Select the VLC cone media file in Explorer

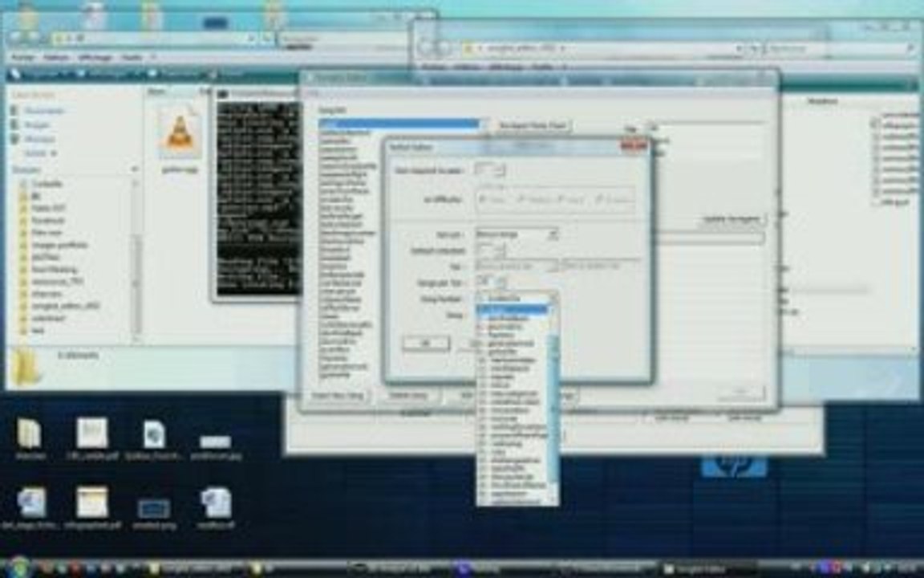pos(180,140)
